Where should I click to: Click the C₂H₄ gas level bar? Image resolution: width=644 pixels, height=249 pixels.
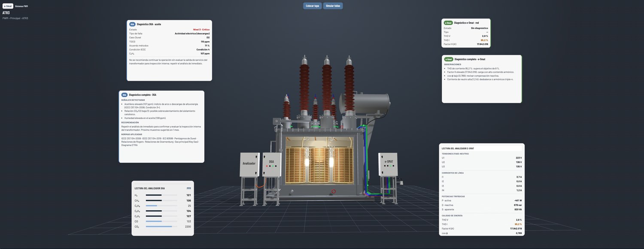click(161, 211)
